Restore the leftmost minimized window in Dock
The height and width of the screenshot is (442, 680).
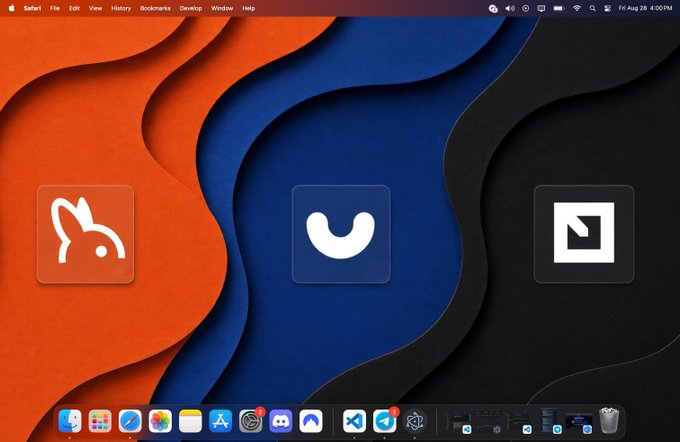tap(459, 422)
